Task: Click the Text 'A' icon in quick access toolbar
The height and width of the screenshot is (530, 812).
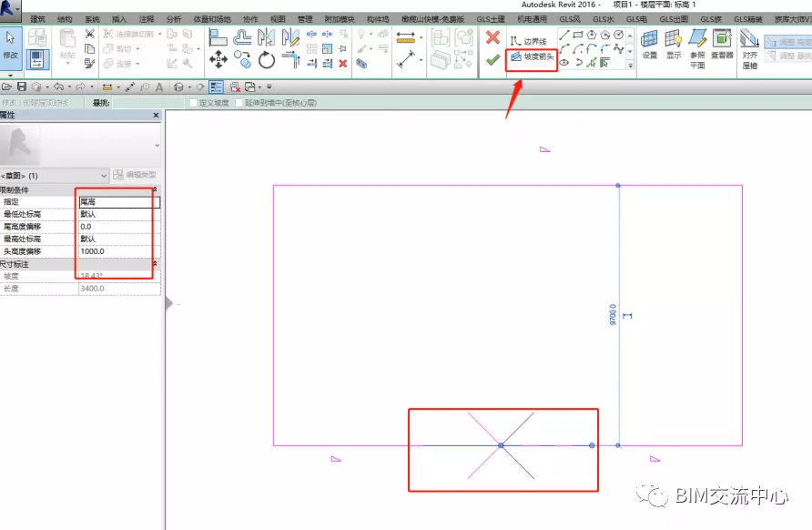Action: pos(159,87)
